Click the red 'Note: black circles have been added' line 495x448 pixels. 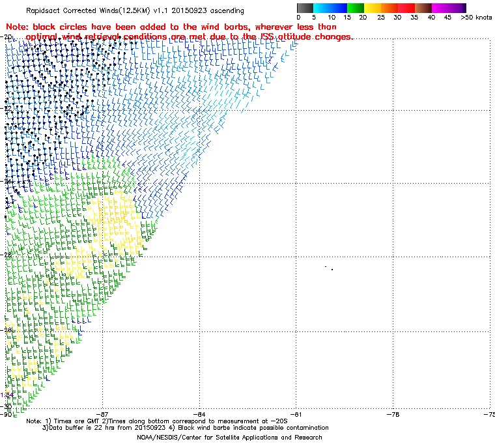click(x=171, y=27)
